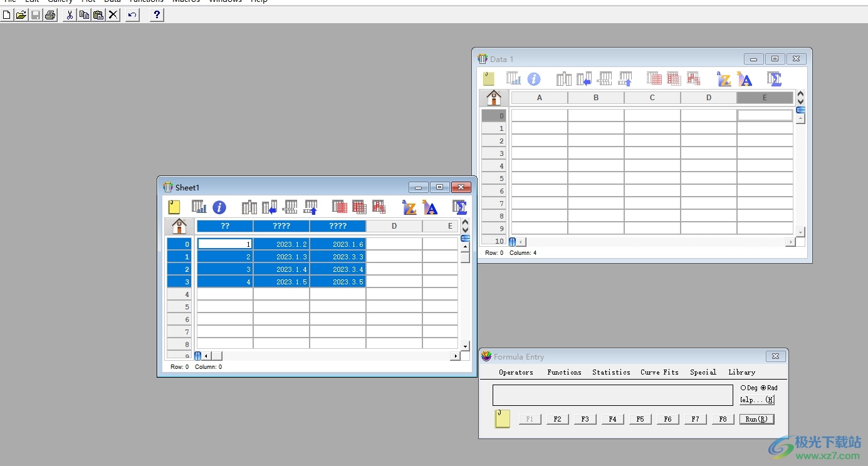
Task: Open the yellow Posted Note in Formula Entry
Action: 502,419
